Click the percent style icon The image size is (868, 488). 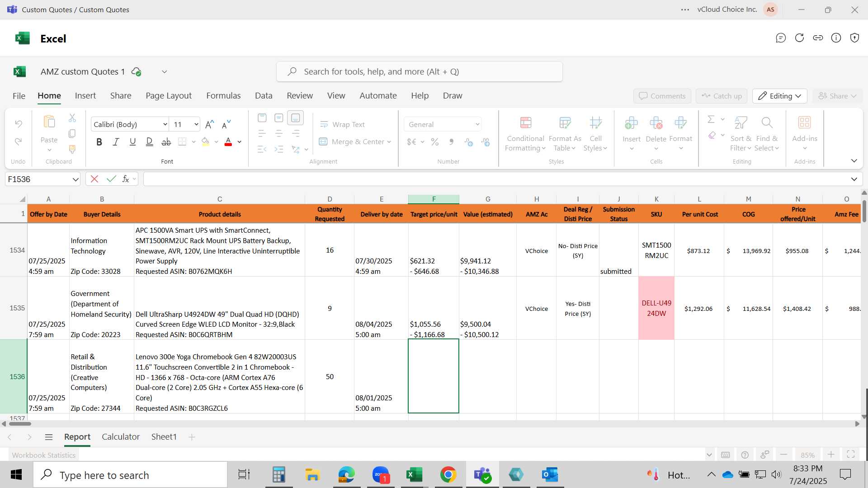435,142
